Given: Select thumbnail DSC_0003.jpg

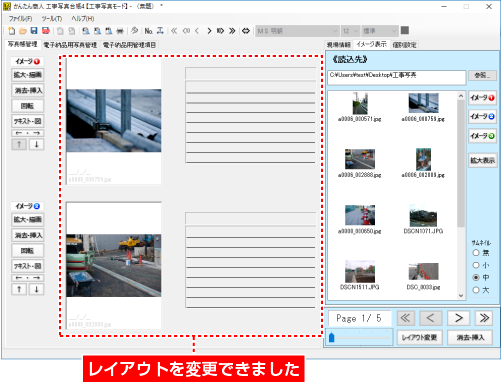Looking at the screenshot, I should click(423, 276).
